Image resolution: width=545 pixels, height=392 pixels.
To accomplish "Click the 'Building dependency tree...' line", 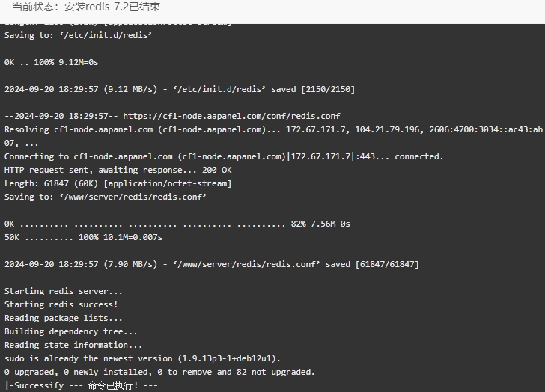I will click(70, 331).
